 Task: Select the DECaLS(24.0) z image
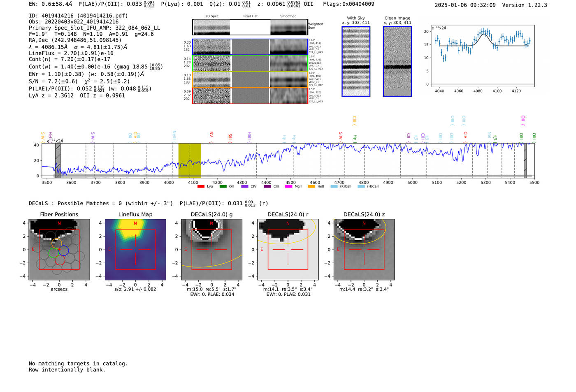(364, 250)
